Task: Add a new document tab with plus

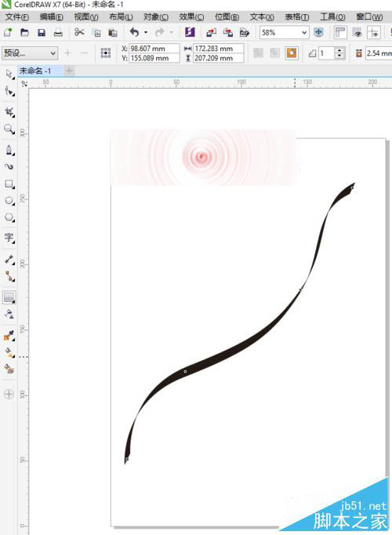Action: click(x=69, y=71)
